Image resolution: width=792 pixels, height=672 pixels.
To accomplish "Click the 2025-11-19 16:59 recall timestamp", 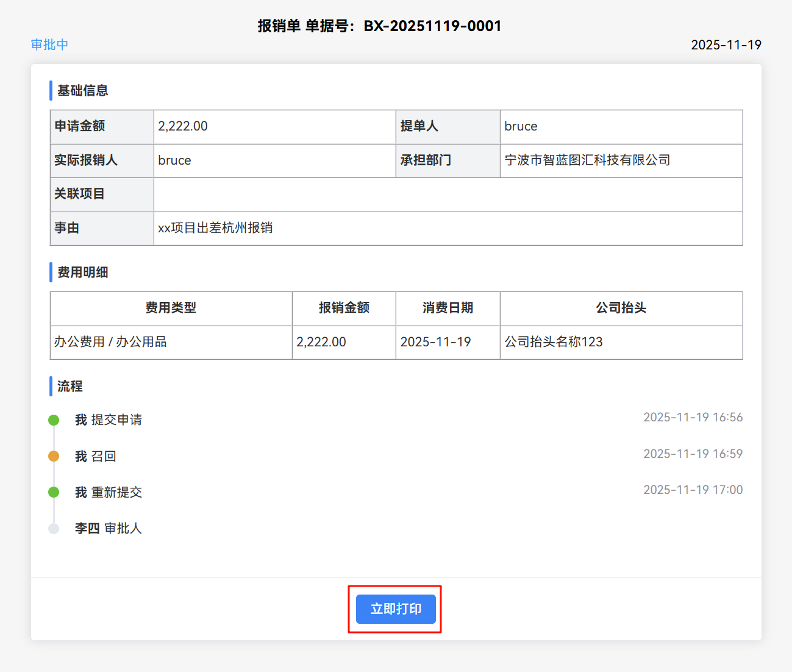I will pos(693,454).
